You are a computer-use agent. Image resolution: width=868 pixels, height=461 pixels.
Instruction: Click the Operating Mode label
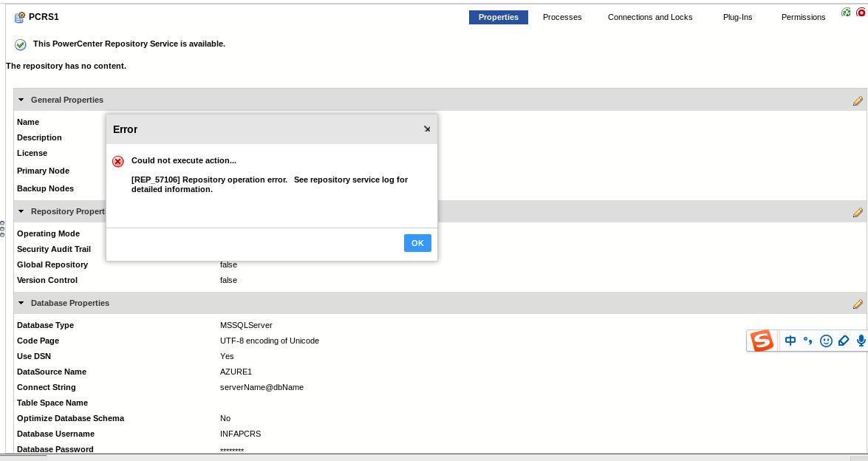tap(48, 233)
